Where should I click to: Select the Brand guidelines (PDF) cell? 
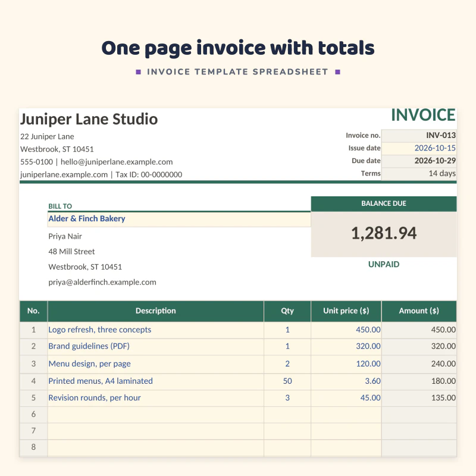(156, 347)
